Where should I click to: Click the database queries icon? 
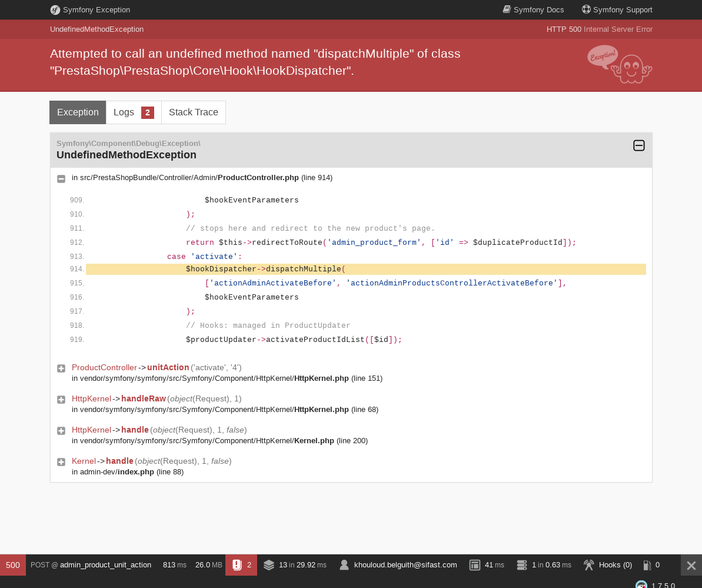[521, 564]
